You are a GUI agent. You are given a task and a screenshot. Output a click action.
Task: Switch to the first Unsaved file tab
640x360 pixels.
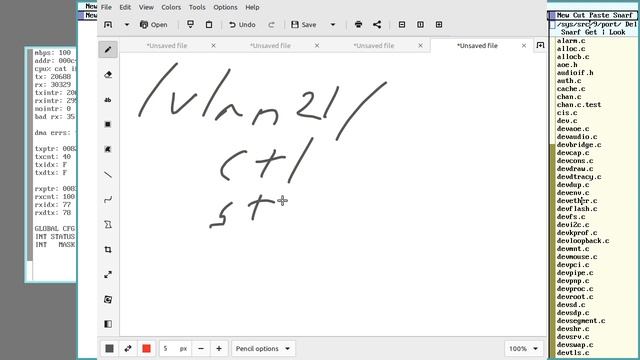coord(167,46)
